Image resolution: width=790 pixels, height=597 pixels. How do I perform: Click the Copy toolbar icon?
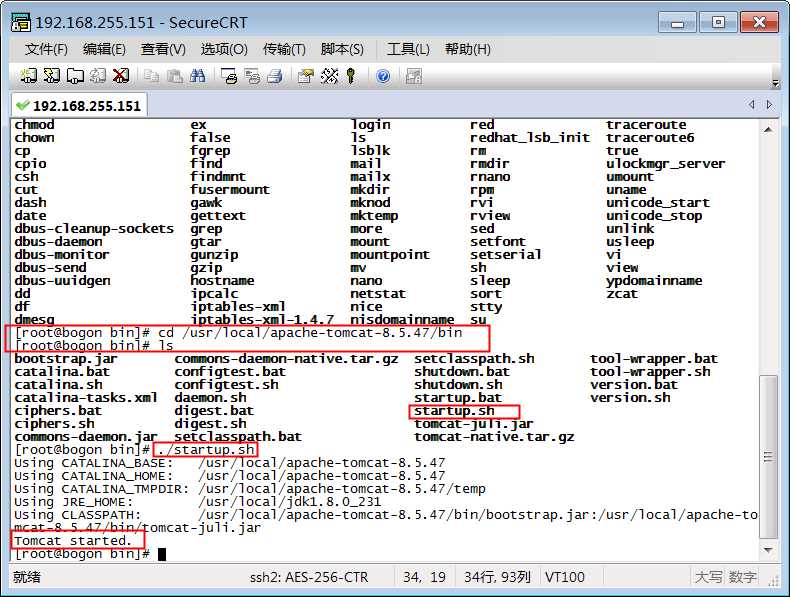[x=151, y=76]
